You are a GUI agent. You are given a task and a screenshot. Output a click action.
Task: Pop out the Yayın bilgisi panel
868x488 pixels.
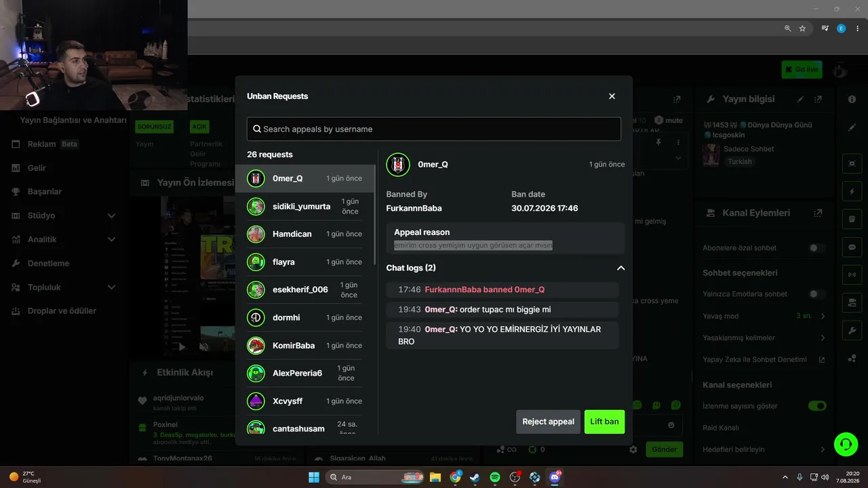tap(818, 99)
